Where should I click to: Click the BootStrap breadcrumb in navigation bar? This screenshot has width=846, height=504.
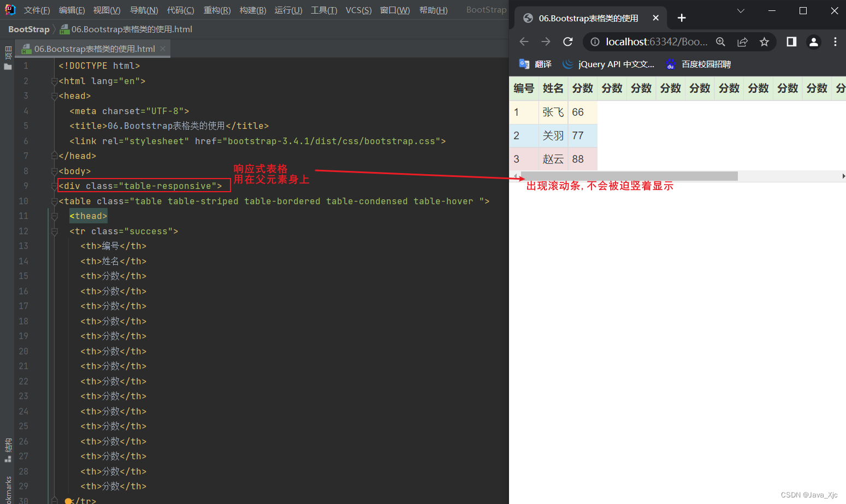click(x=29, y=29)
